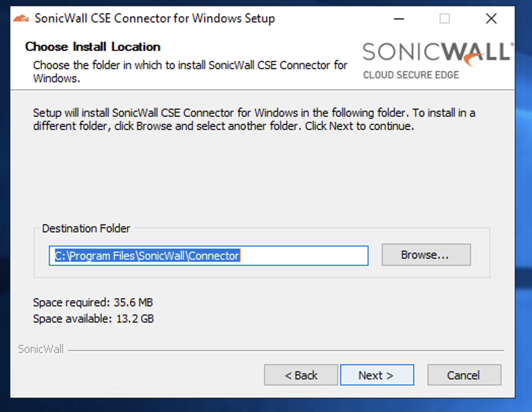The image size is (532, 412).
Task: Click the SonicWall branding text at bottom left
Action: click(41, 349)
